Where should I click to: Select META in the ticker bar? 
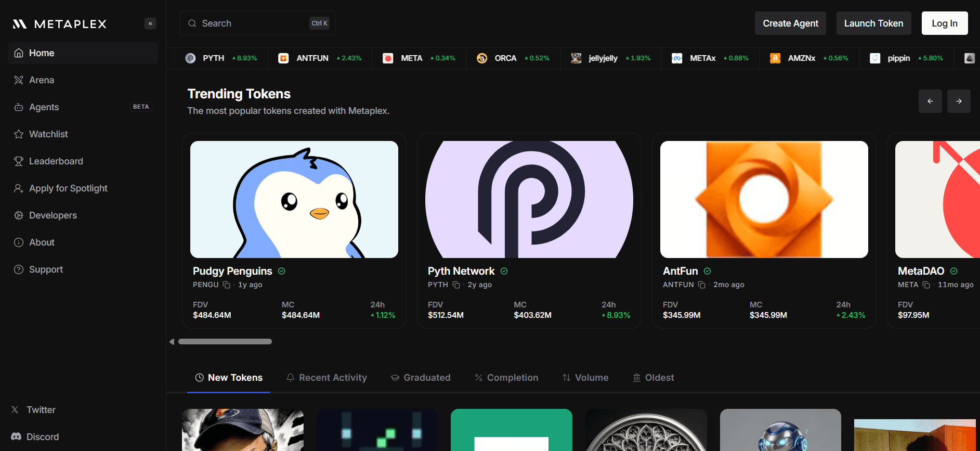(419, 58)
